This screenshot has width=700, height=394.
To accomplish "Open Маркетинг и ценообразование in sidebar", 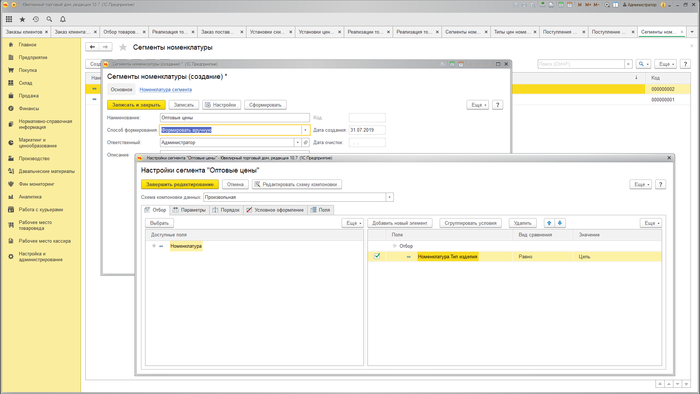I will pos(38,143).
